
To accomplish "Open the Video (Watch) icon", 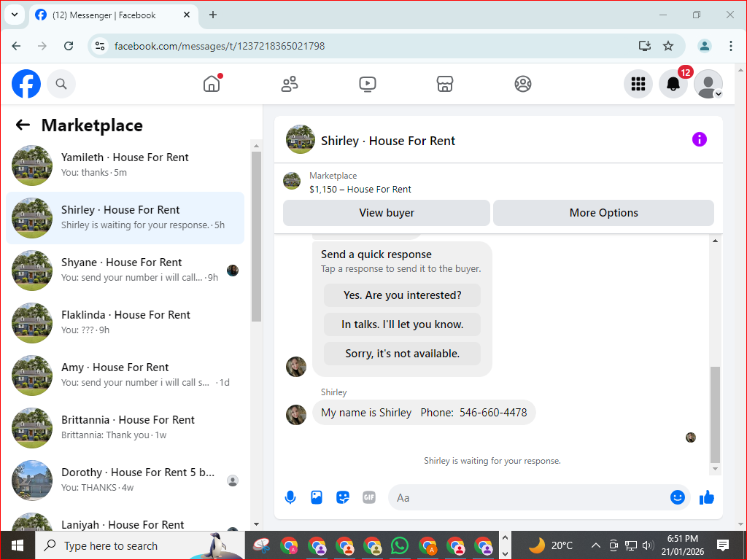I will coord(368,84).
